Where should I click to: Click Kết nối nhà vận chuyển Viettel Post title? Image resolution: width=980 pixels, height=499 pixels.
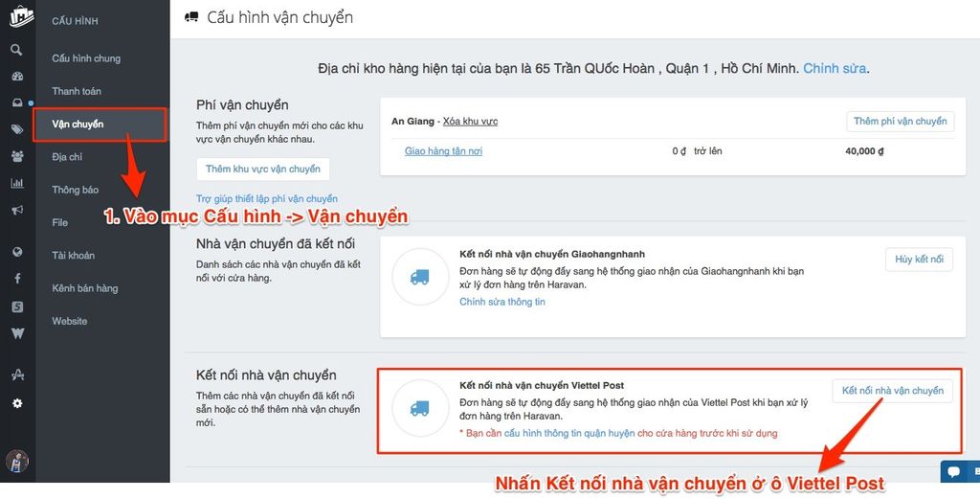click(542, 386)
